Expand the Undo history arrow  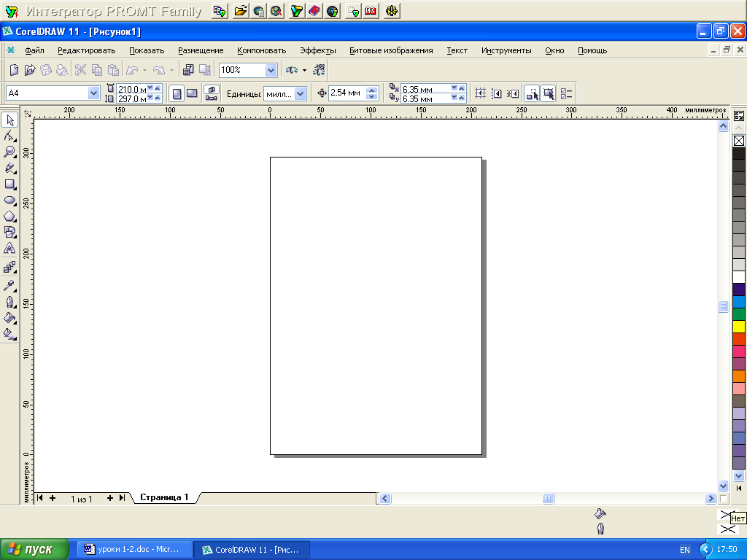[x=145, y=71]
